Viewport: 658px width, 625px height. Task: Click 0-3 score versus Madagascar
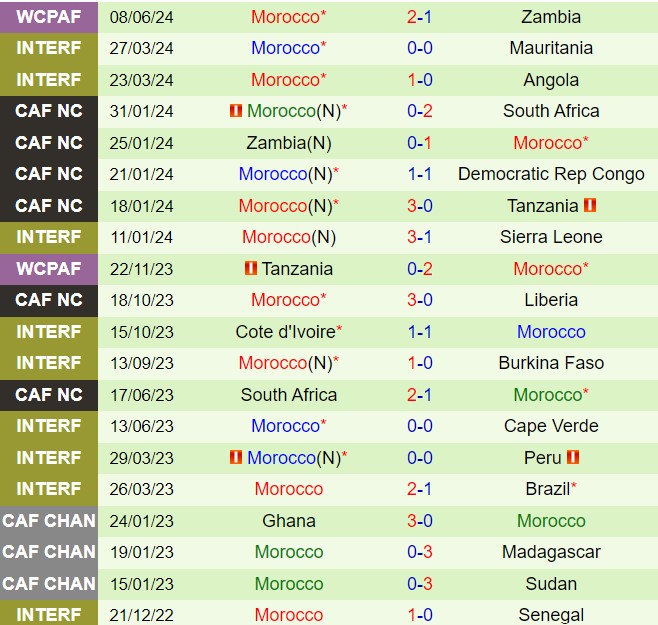[x=419, y=552]
